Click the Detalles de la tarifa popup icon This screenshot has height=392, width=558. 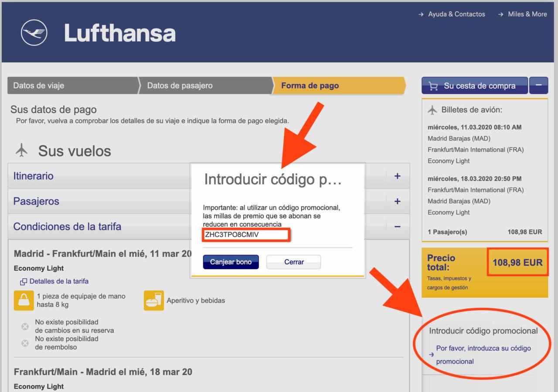click(x=24, y=282)
